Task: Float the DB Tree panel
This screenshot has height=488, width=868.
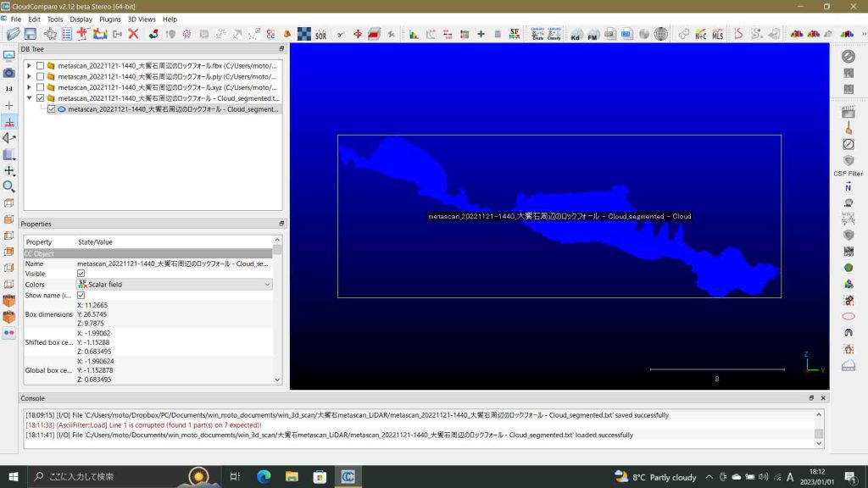Action: (x=281, y=48)
